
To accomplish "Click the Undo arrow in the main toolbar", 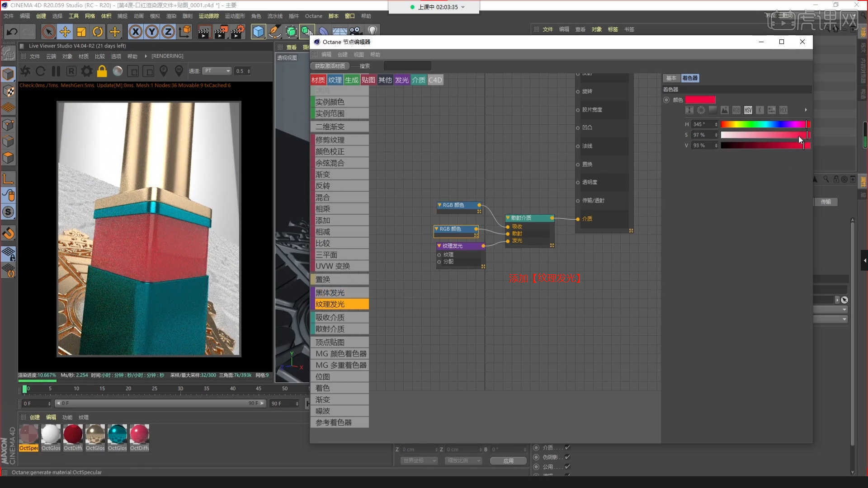I will click(12, 32).
